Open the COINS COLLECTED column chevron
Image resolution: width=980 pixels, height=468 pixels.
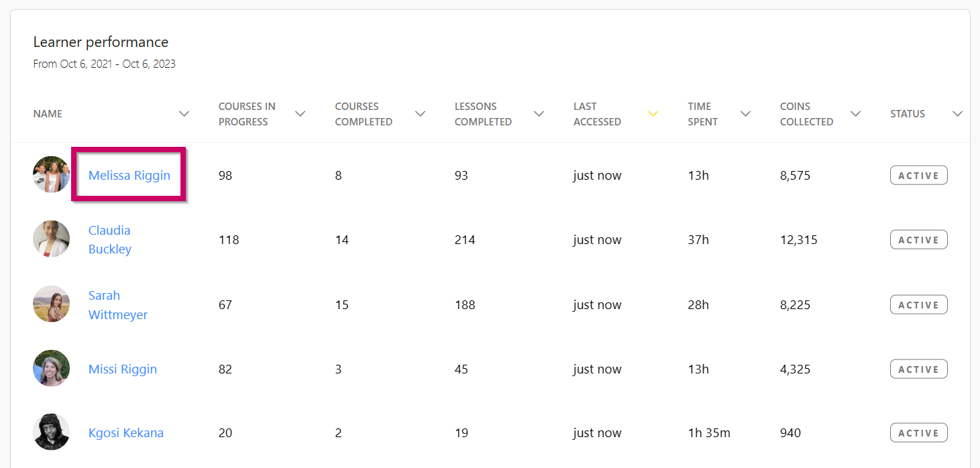tap(855, 114)
